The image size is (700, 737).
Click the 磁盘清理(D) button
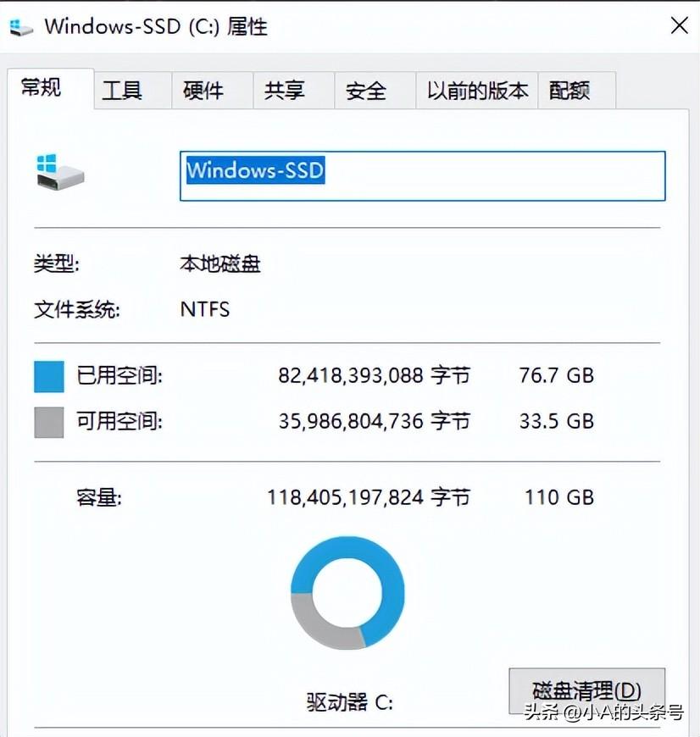(x=586, y=691)
